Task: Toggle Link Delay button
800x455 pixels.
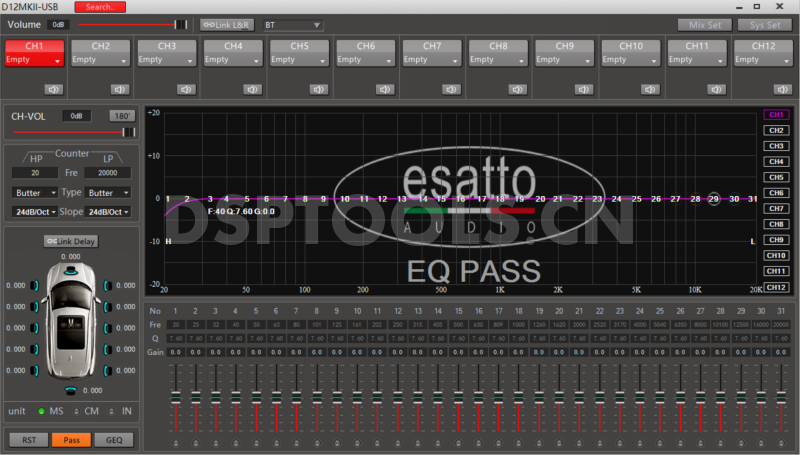Action: 70,241
